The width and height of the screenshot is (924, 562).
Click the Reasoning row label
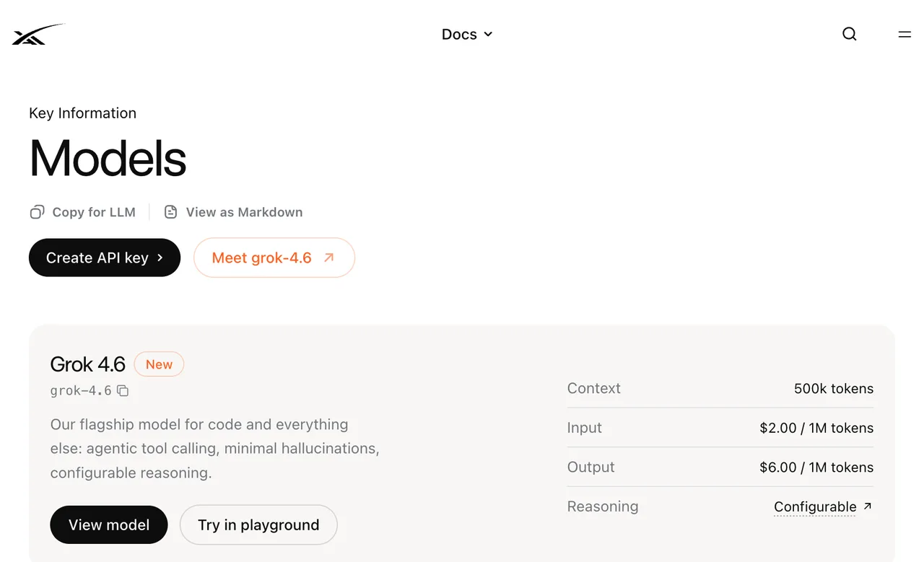pyautogui.click(x=603, y=506)
